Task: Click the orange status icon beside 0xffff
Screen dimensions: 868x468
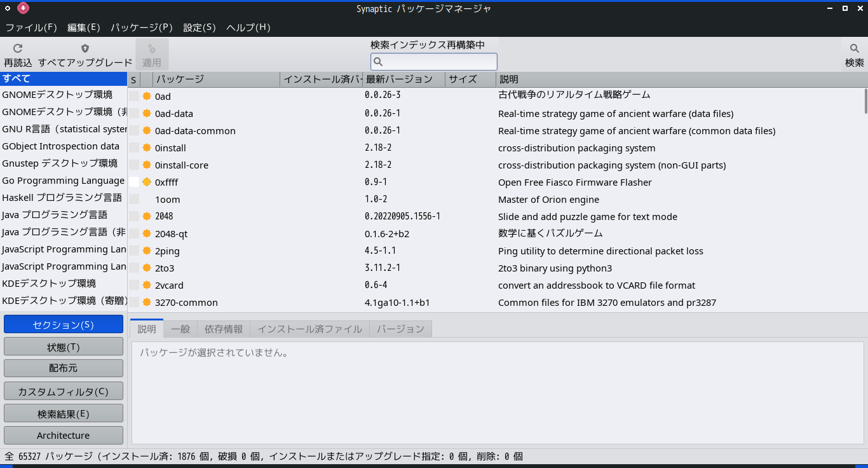Action: pos(147,182)
